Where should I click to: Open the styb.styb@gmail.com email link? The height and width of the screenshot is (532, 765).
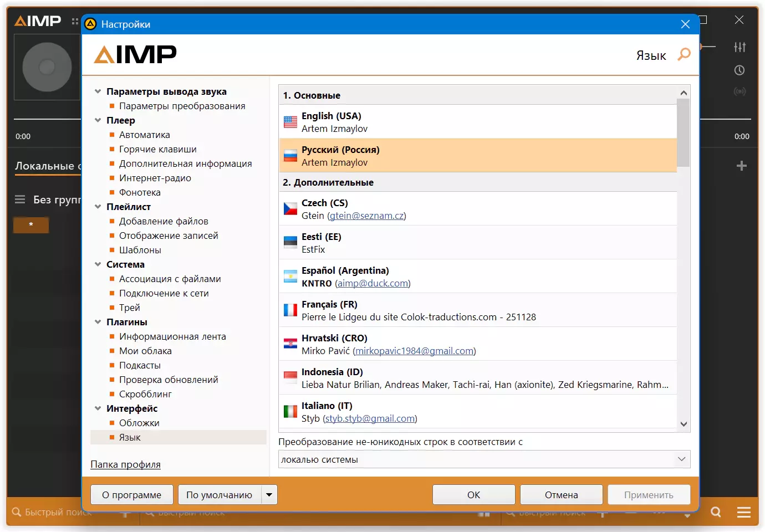[x=370, y=418]
